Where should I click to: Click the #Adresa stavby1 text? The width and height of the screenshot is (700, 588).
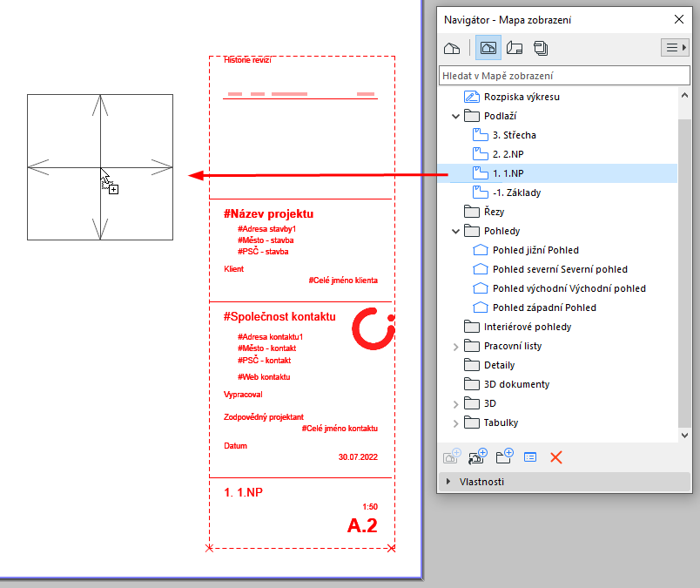coord(266,229)
